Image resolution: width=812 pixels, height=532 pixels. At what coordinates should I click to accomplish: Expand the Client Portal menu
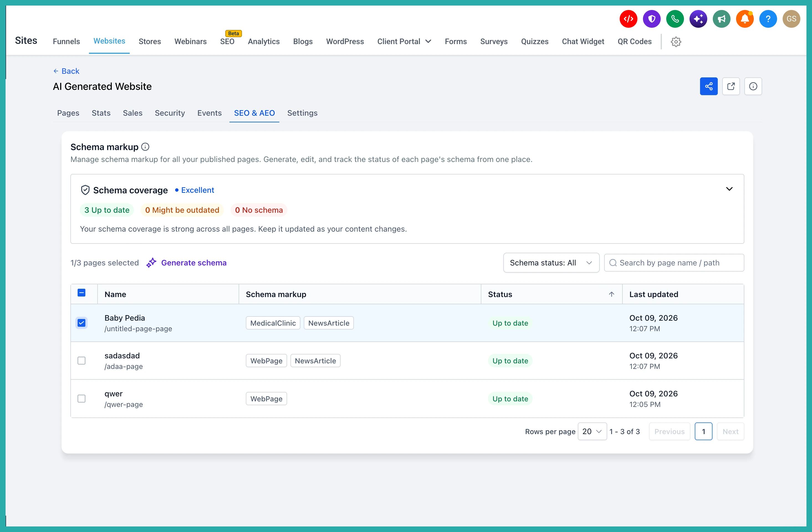[404, 41]
